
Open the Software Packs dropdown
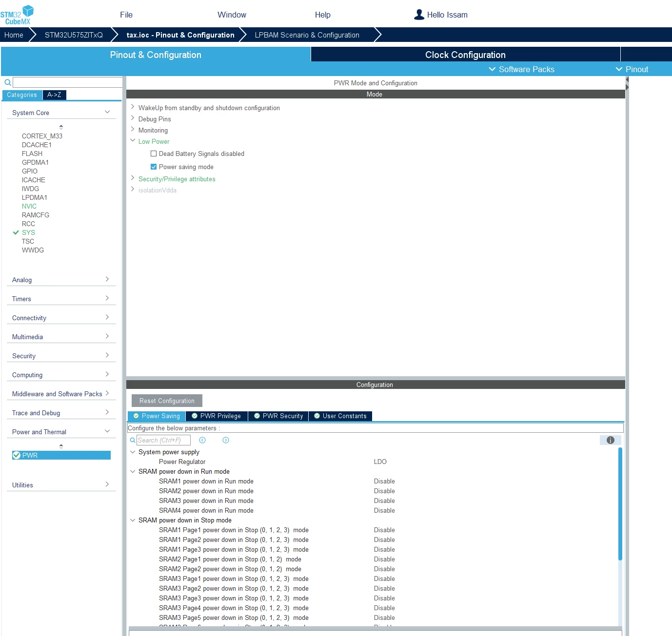click(522, 69)
